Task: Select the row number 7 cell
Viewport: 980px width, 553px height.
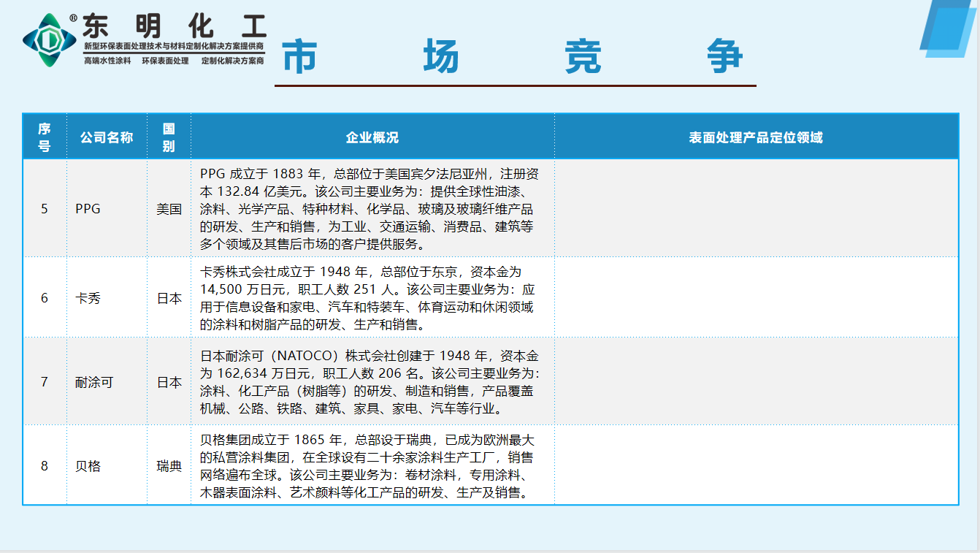Action: tap(45, 381)
